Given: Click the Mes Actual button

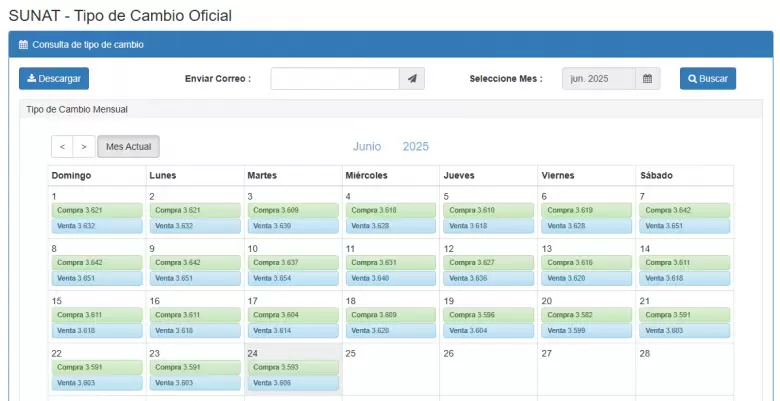Looking at the screenshot, I should click(128, 147).
